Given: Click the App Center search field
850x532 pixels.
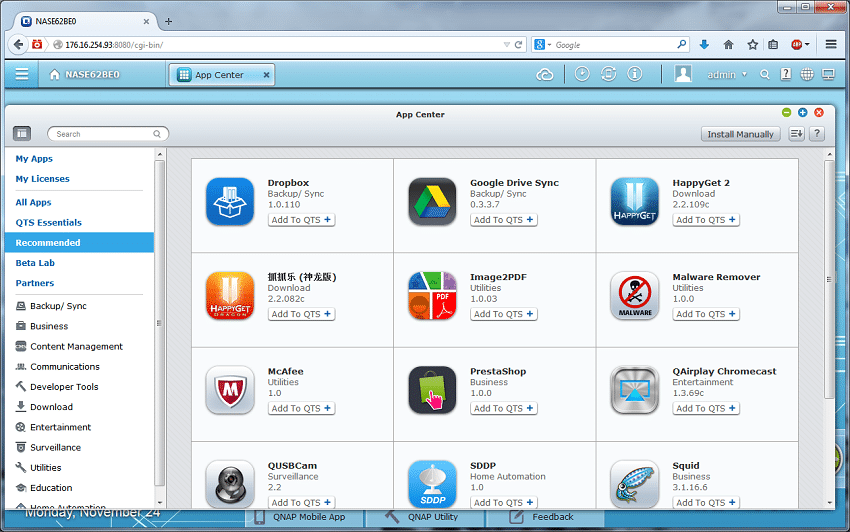Looking at the screenshot, I should (x=108, y=134).
